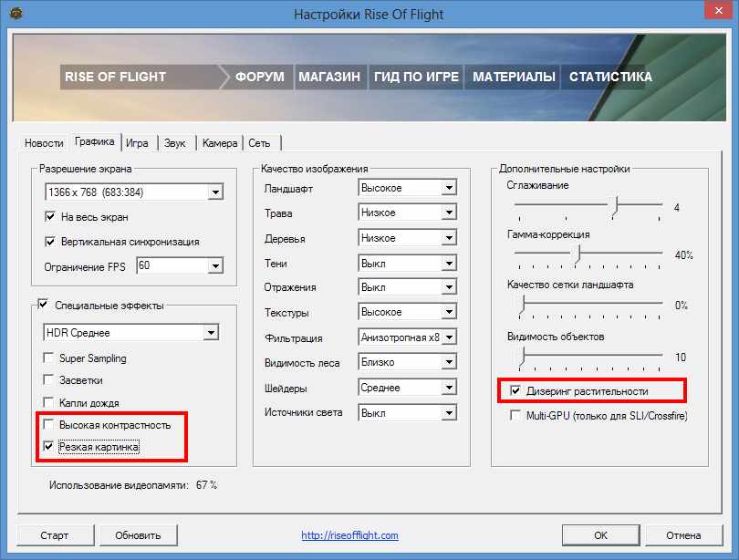Open the МАТЕРИАЛЫ banner link
The image size is (739, 560).
pyautogui.click(x=514, y=77)
